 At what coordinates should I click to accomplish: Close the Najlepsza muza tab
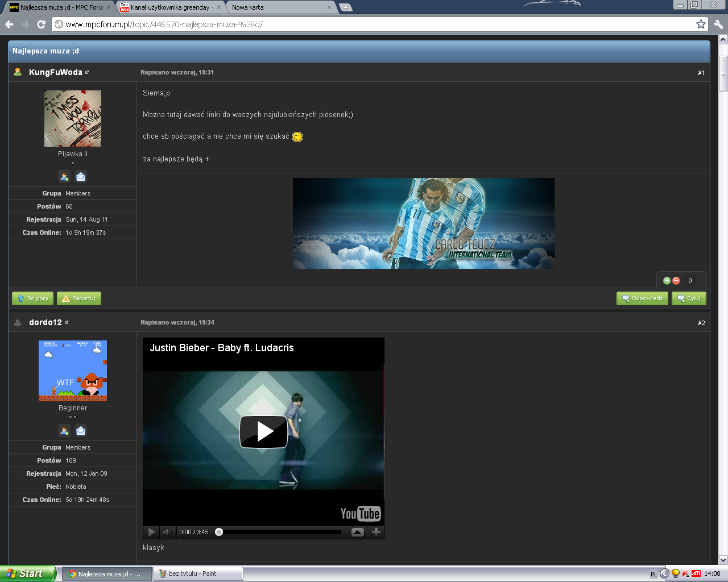pyautogui.click(x=109, y=7)
